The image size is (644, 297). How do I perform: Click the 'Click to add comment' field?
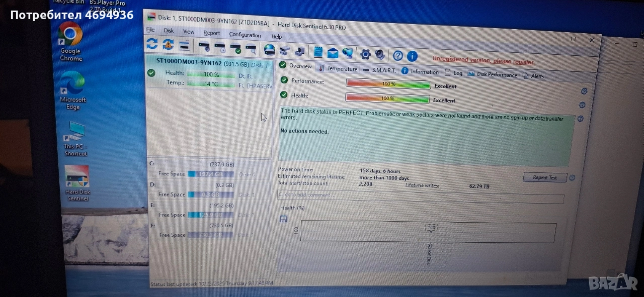click(420, 195)
